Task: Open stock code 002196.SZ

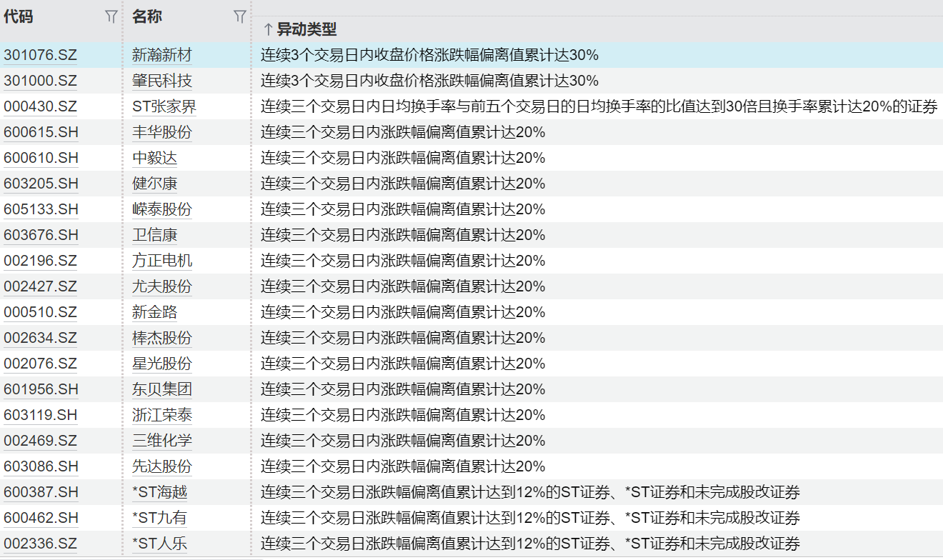Action: click(x=41, y=261)
